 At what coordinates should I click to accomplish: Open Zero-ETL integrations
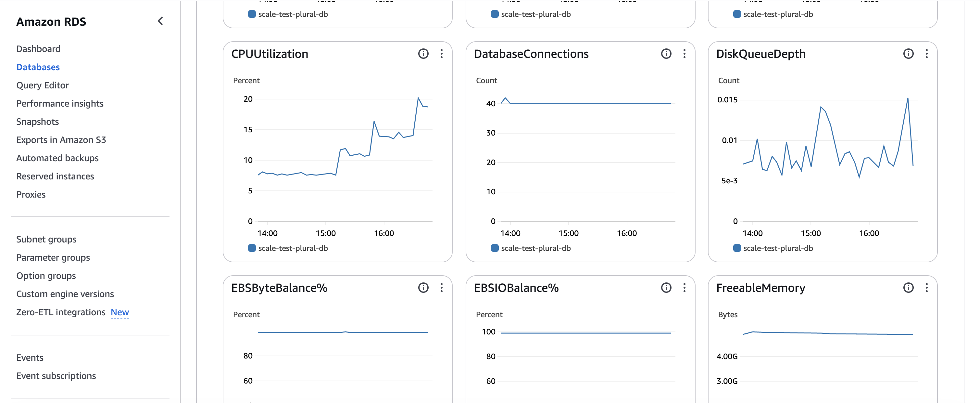61,312
